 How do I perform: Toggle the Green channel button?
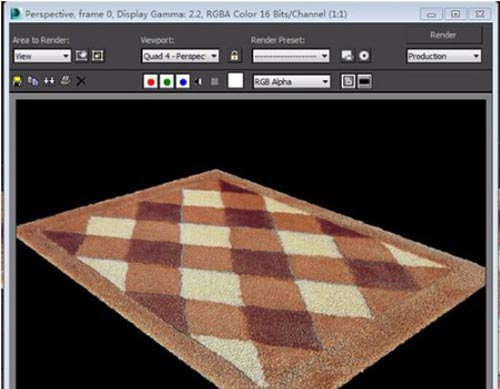point(167,82)
